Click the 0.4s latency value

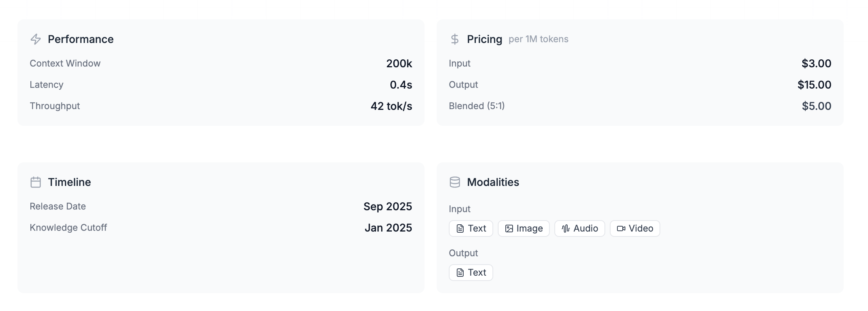click(x=401, y=85)
